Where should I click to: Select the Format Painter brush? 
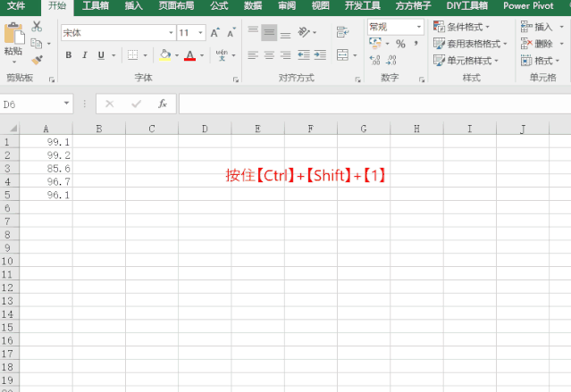coord(37,60)
